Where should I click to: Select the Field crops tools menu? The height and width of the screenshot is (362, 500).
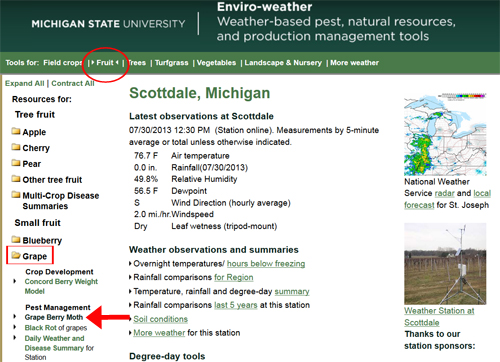[x=63, y=63]
